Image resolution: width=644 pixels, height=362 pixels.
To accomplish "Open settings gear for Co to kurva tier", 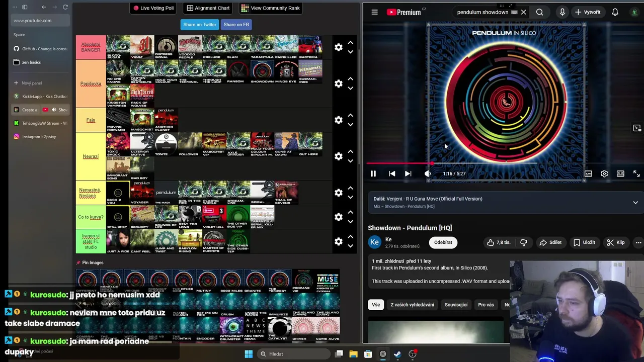I will 339,217.
